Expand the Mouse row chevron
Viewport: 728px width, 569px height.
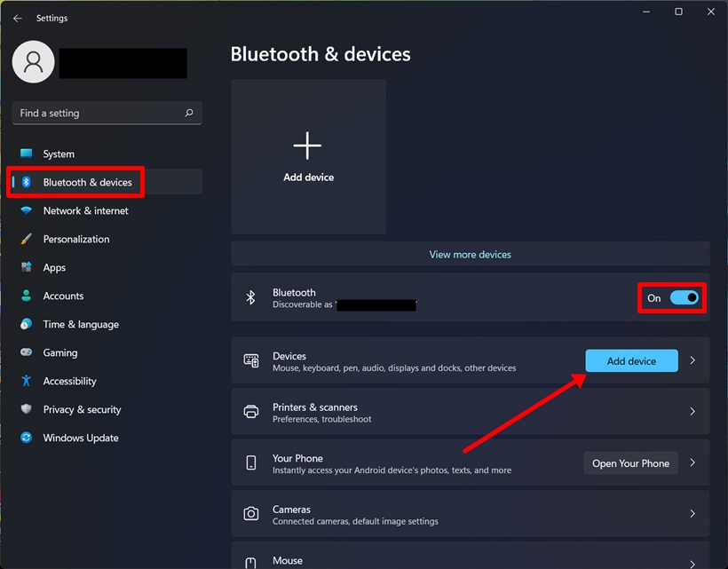click(x=692, y=564)
